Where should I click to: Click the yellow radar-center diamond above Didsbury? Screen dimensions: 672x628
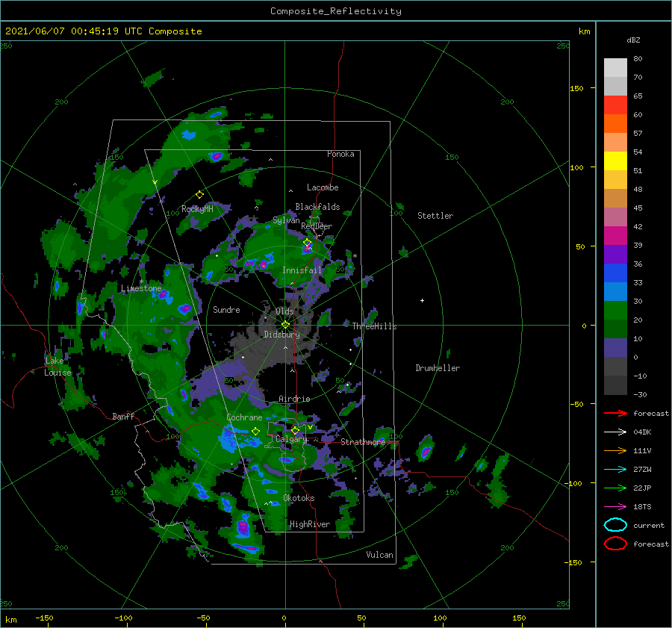click(x=285, y=325)
